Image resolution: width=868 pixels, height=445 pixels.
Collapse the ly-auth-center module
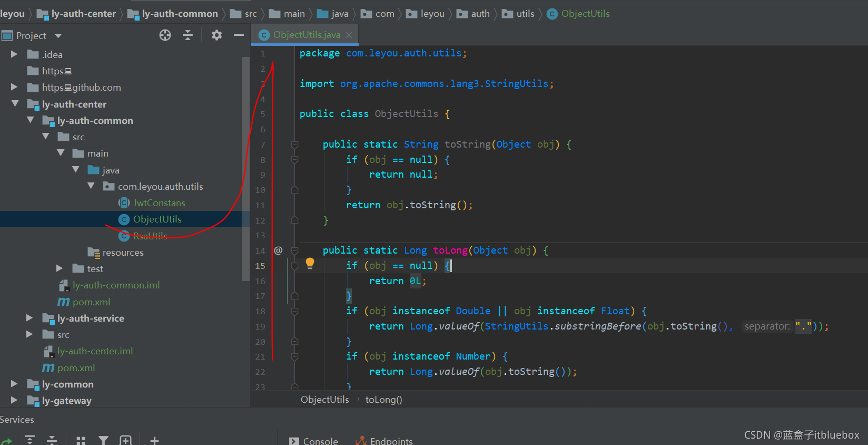click(x=15, y=104)
